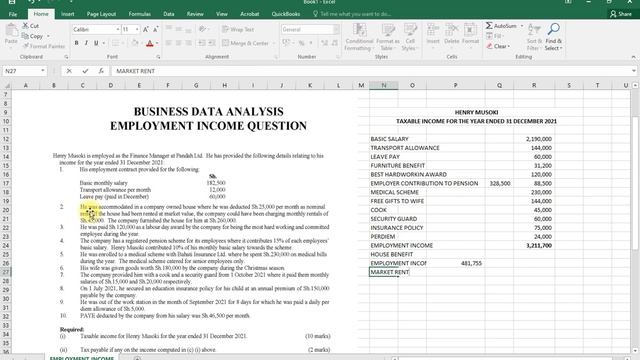Click the Copy icon

[x=25, y=36]
